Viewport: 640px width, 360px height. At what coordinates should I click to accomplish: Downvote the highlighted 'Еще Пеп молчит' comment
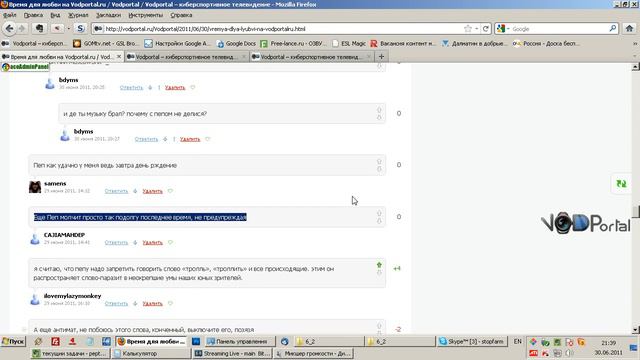point(379,221)
